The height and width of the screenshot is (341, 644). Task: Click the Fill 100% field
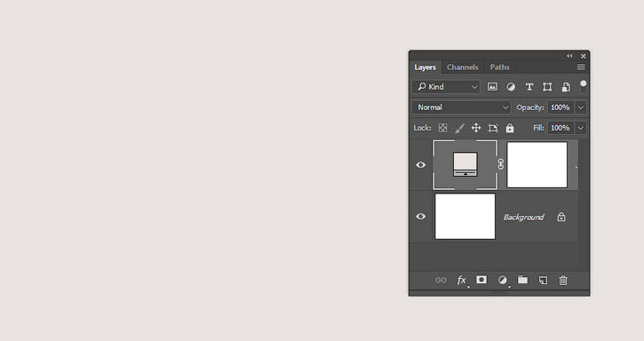click(x=561, y=128)
